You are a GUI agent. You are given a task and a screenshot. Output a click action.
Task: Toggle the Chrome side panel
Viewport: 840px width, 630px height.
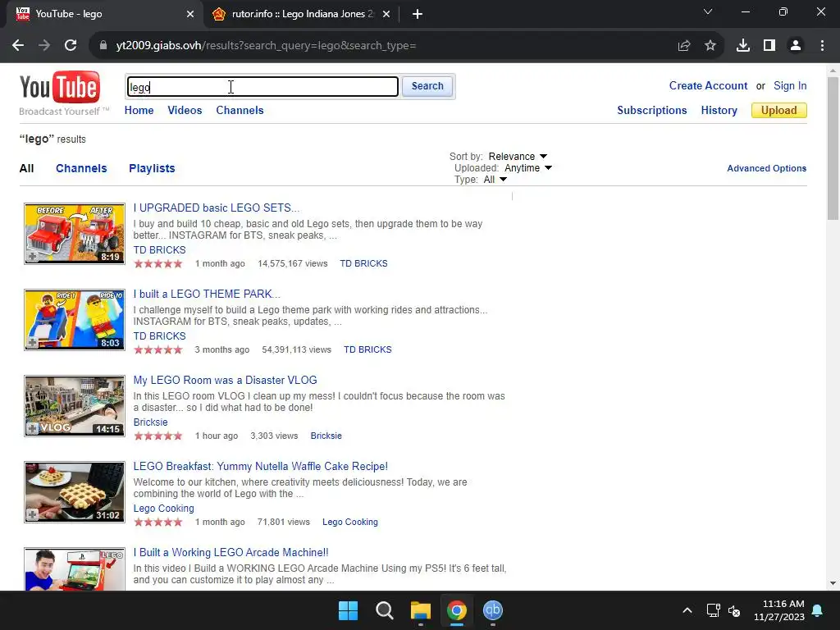769,46
